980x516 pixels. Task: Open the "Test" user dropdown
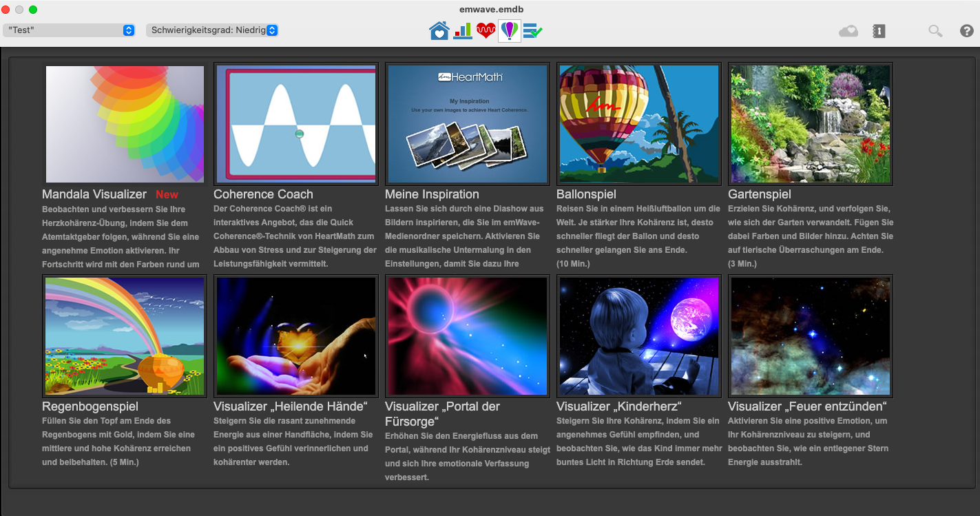[x=69, y=30]
